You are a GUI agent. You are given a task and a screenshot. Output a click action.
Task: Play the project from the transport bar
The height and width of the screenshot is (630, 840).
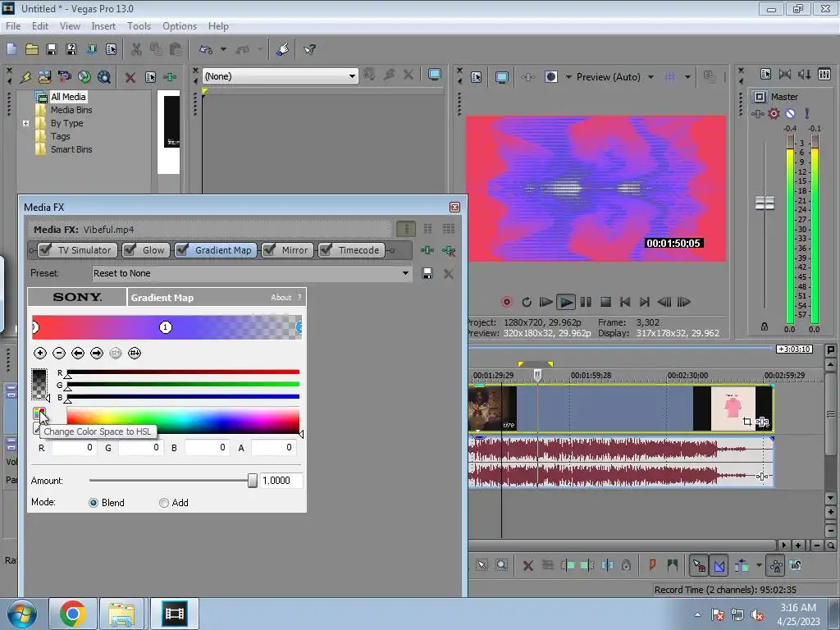566,302
